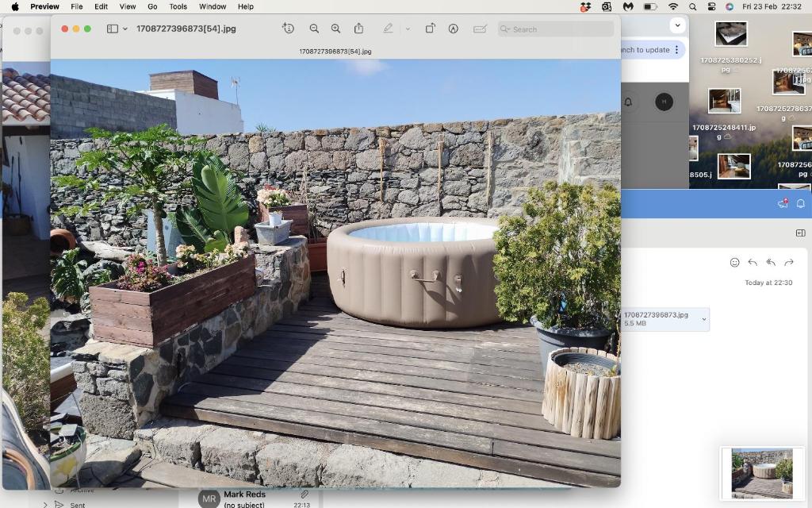The height and width of the screenshot is (508, 812).
Task: Open the image Inspector info icon
Action: coord(289,29)
